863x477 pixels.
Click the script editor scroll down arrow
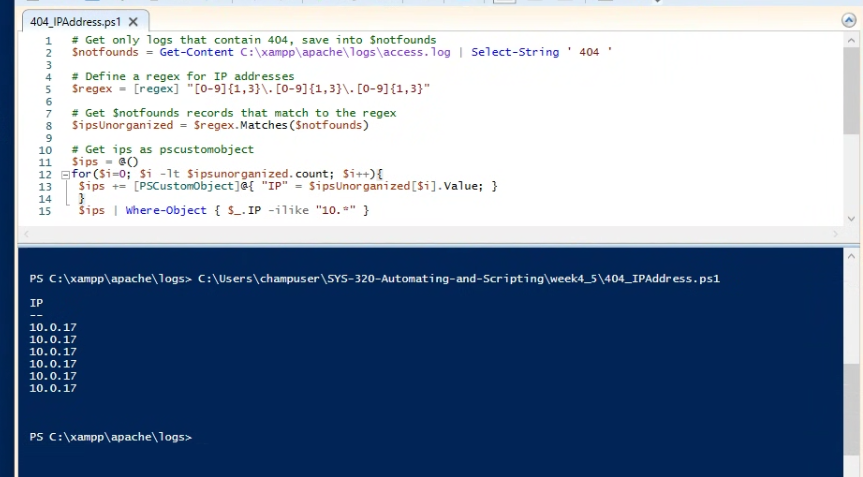tap(850, 219)
